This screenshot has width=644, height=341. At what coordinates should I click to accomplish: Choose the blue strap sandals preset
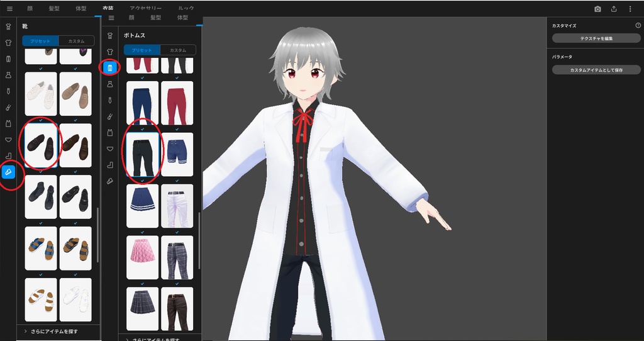click(41, 248)
